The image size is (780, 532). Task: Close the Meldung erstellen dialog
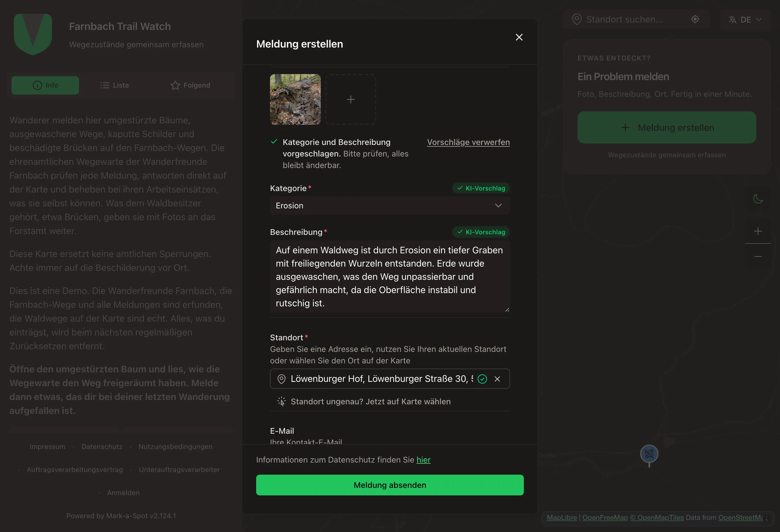pyautogui.click(x=519, y=37)
